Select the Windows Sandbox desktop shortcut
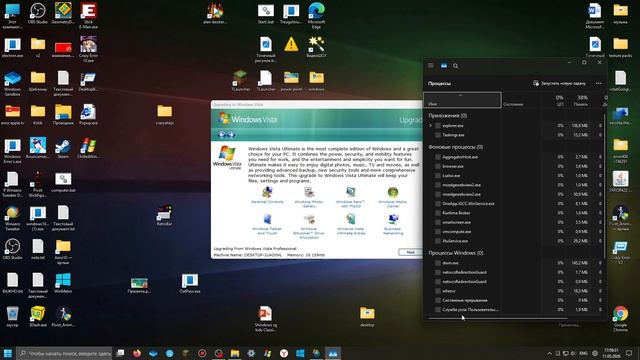 (12, 84)
